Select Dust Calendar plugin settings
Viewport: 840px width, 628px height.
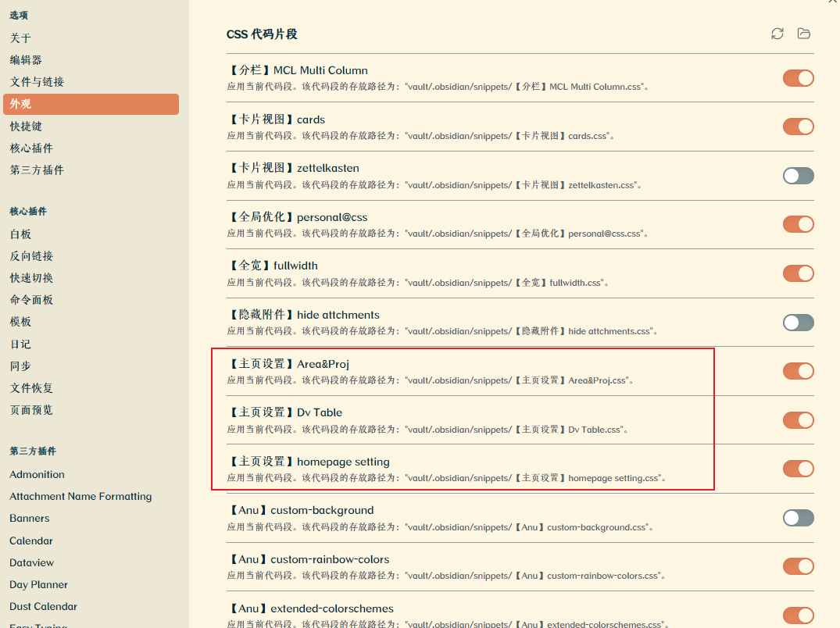(91, 607)
